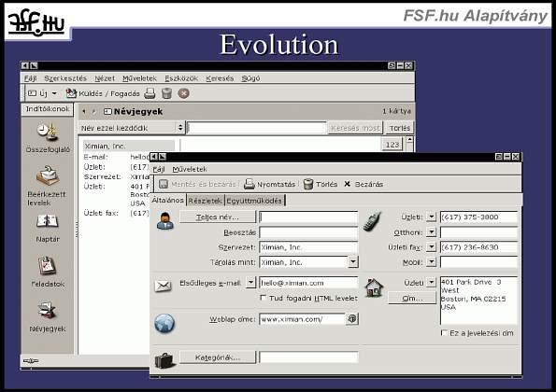This screenshot has height=392, width=556.
Task: Toggle Ez a levelezési cím checkbox
Action: pyautogui.click(x=444, y=333)
